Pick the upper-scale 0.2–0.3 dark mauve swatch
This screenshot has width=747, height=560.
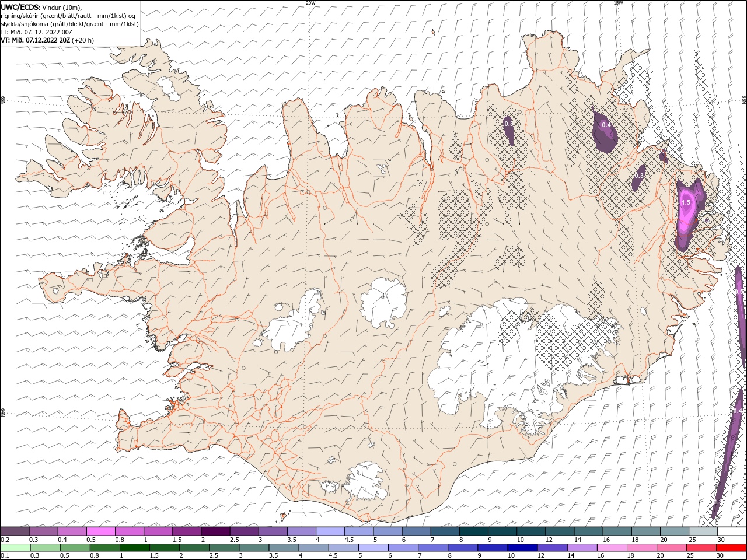click(x=15, y=531)
